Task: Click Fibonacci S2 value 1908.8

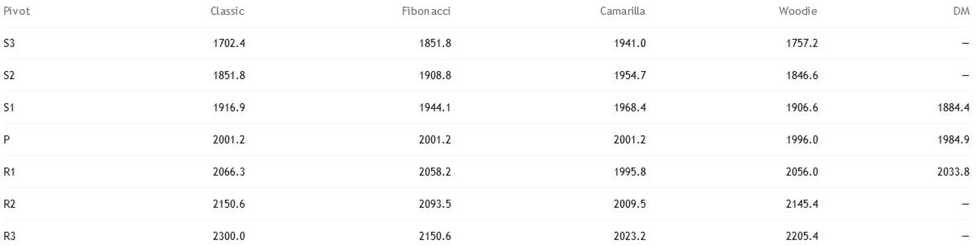Action: (x=435, y=75)
